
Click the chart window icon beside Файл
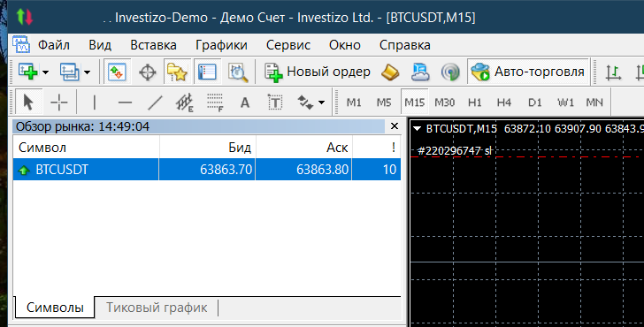[21, 44]
